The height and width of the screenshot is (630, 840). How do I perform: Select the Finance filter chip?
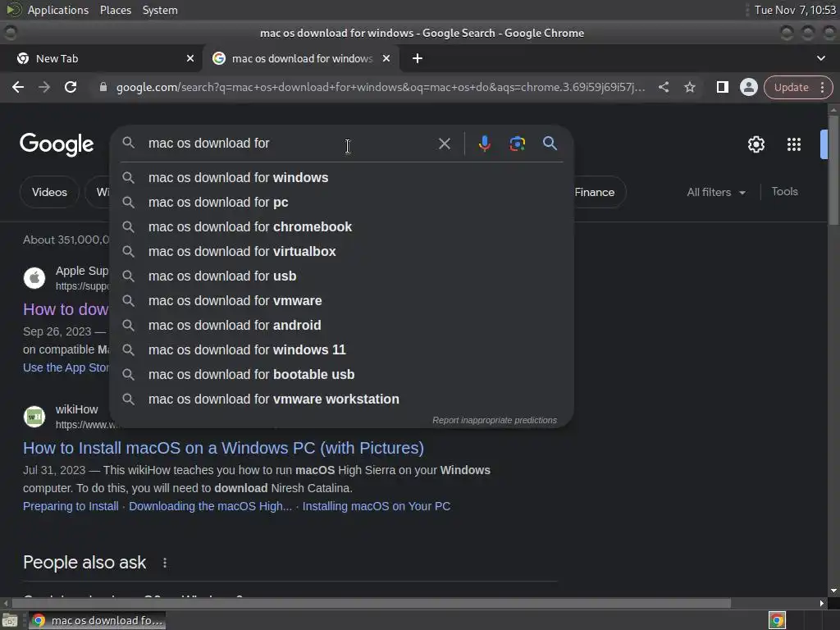coord(595,192)
